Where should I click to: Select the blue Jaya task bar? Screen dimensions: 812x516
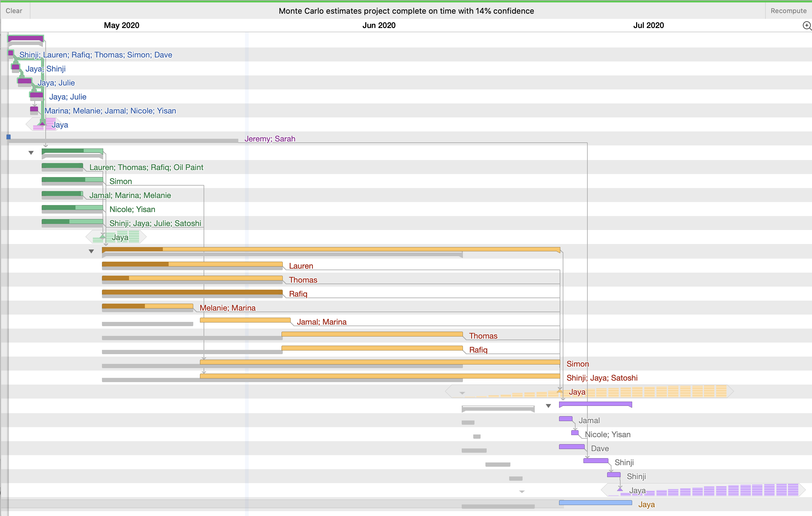click(x=596, y=503)
